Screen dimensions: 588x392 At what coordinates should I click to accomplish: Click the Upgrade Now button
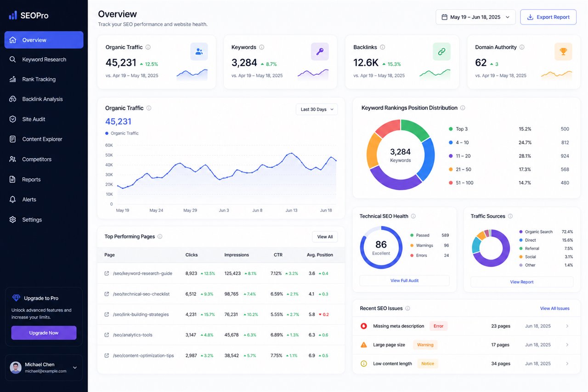44,333
